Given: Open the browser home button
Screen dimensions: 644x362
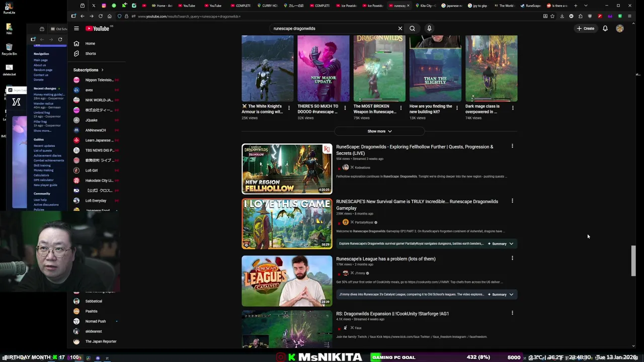Looking at the screenshot, I should [x=109, y=16].
